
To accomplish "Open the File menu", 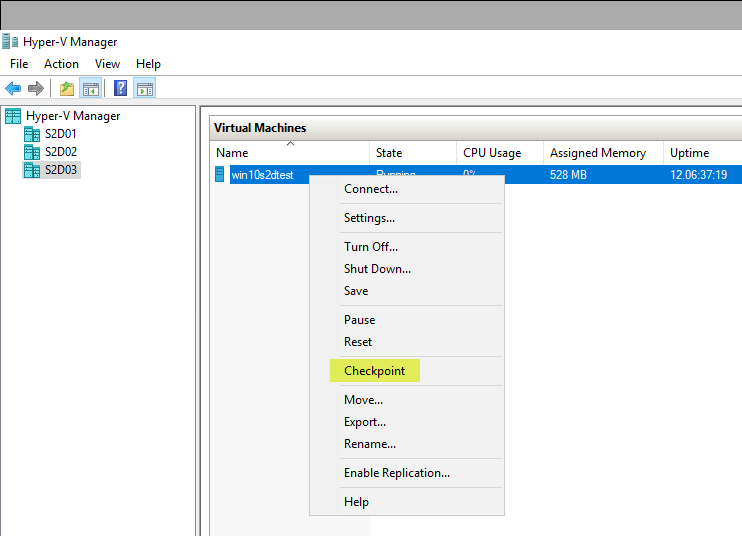I will click(x=19, y=64).
